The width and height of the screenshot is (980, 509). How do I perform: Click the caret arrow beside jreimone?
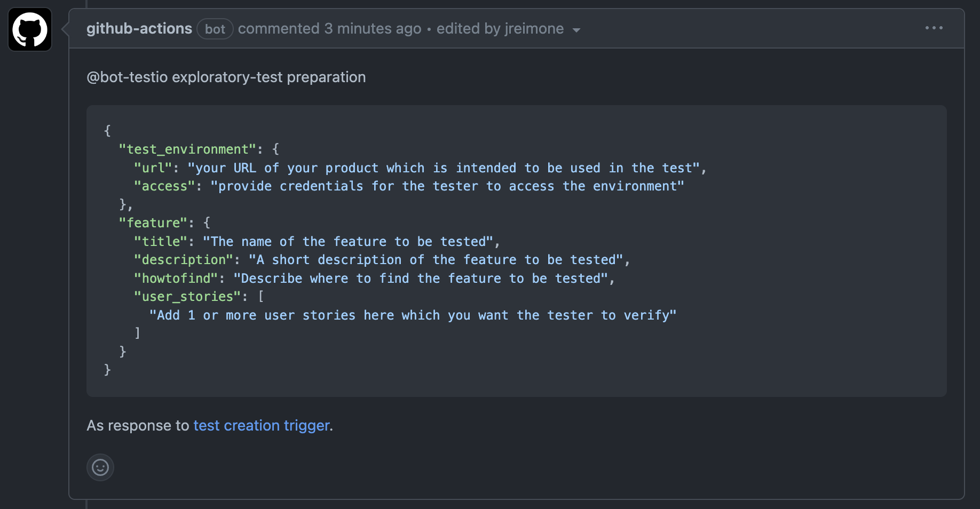click(576, 30)
